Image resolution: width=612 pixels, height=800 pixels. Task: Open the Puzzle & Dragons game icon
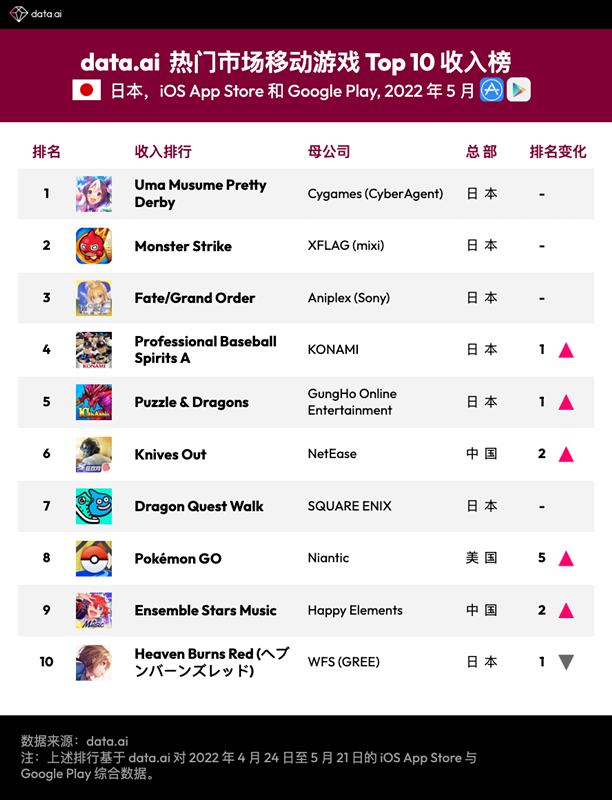click(94, 402)
